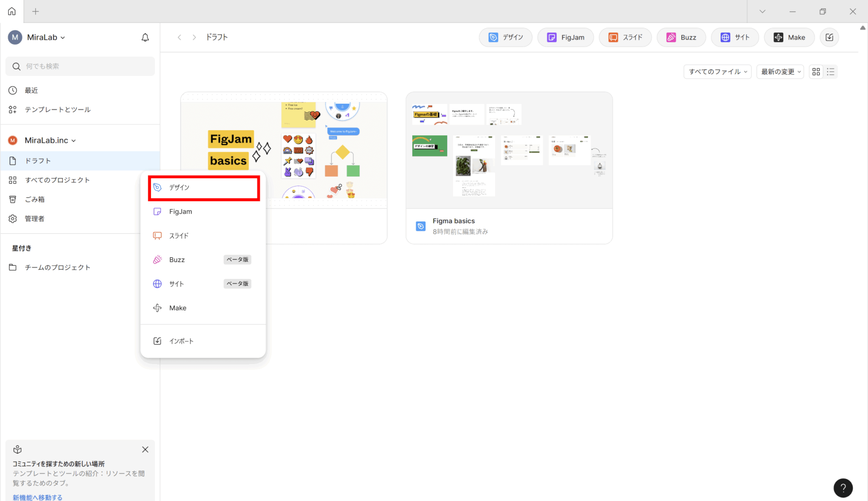Open All files filter dropdown
868x501 pixels.
point(718,72)
